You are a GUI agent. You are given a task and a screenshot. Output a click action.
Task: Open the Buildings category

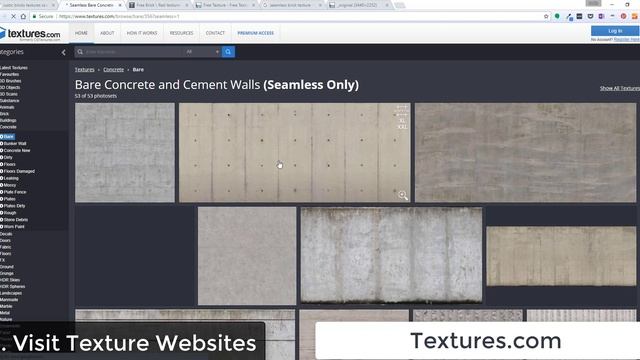point(8,120)
